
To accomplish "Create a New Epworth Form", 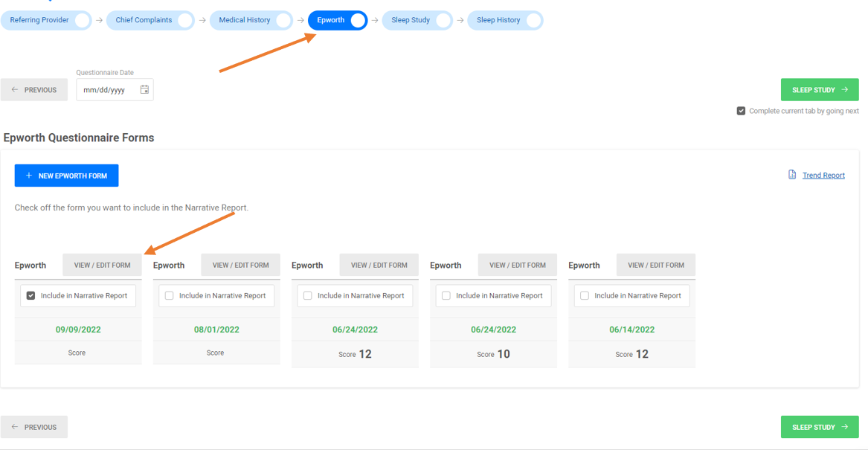I will point(66,176).
